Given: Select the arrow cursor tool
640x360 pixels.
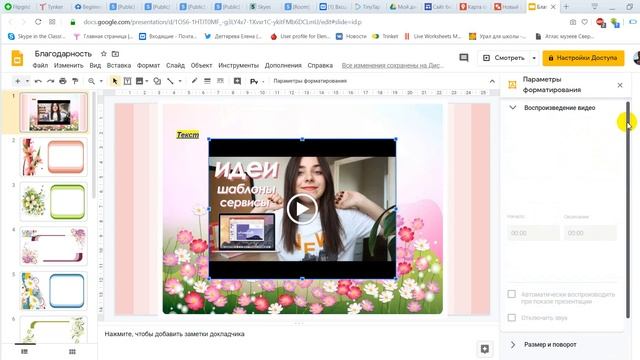Looking at the screenshot, I should point(115,81).
